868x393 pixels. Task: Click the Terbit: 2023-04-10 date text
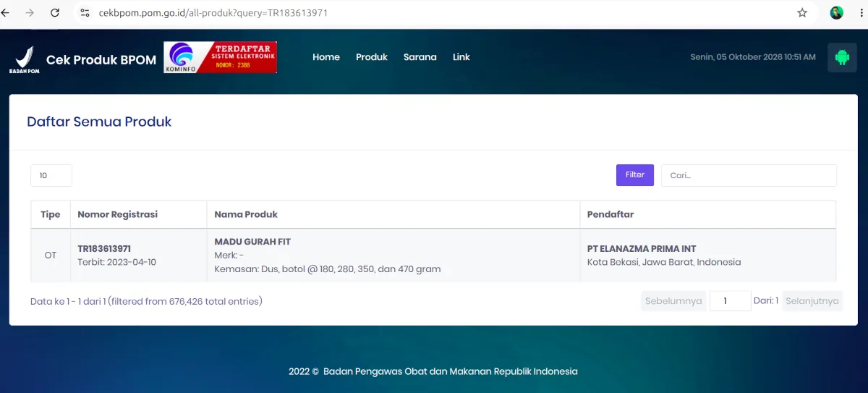coord(117,262)
